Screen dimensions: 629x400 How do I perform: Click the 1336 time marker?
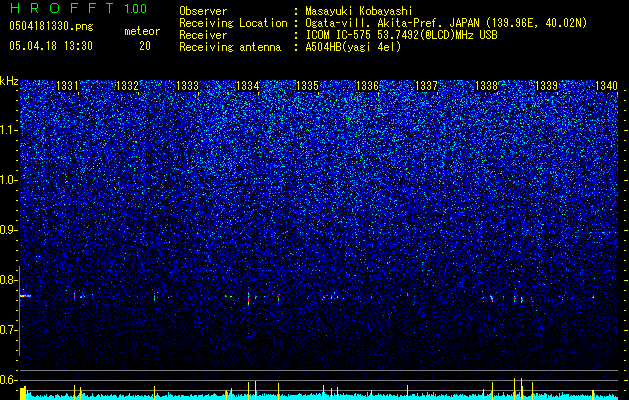point(367,86)
